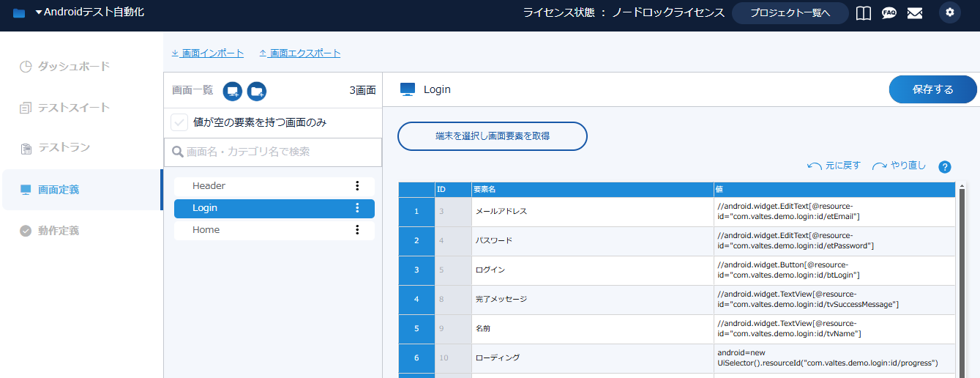Click the blue help question mark icon

945,167
